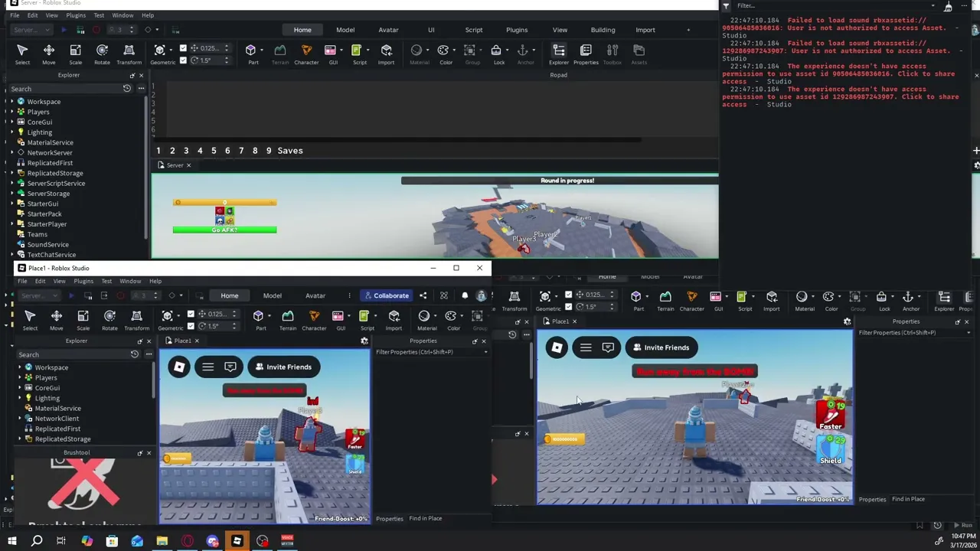The image size is (980, 551).
Task: Open Roblox menu in front Place1 game view
Action: (179, 367)
